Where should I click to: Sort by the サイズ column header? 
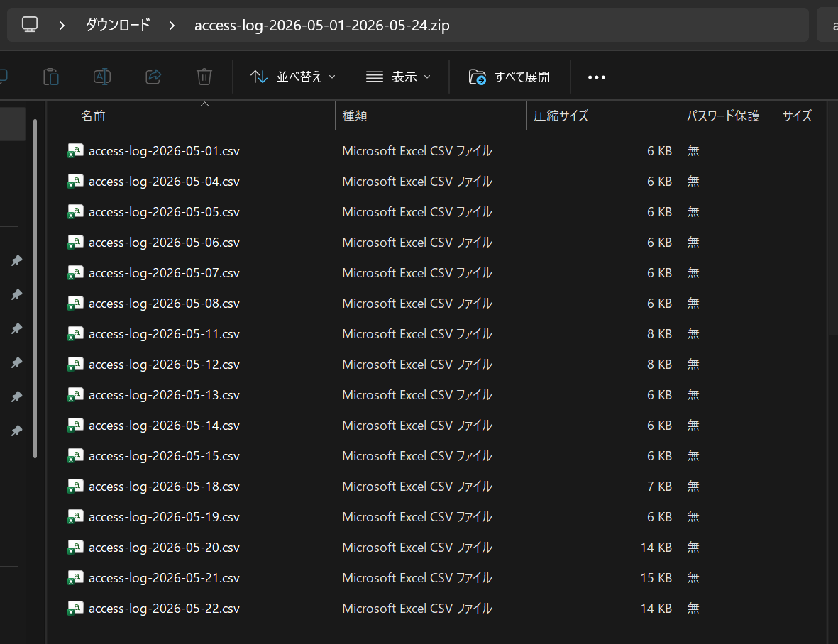pos(798,116)
